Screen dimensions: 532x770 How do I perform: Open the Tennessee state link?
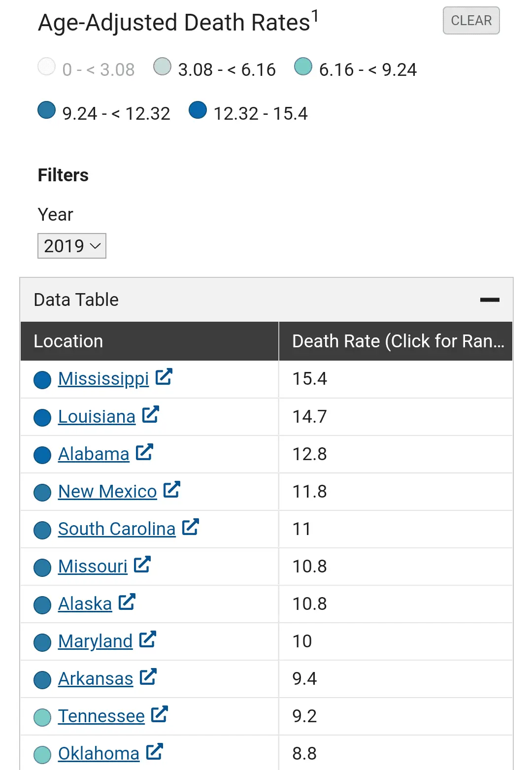tap(101, 716)
